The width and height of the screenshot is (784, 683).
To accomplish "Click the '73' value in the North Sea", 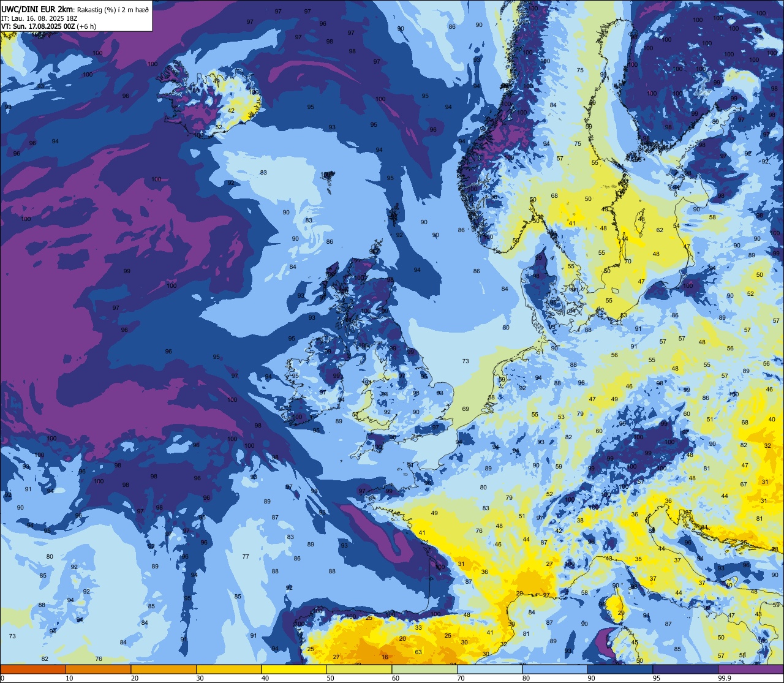I will tap(466, 361).
